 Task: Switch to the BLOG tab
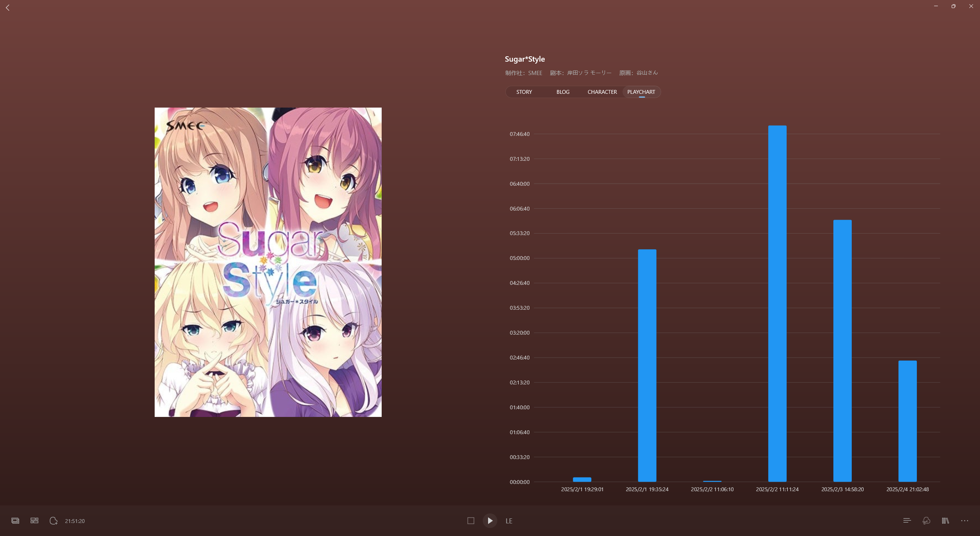coord(563,92)
